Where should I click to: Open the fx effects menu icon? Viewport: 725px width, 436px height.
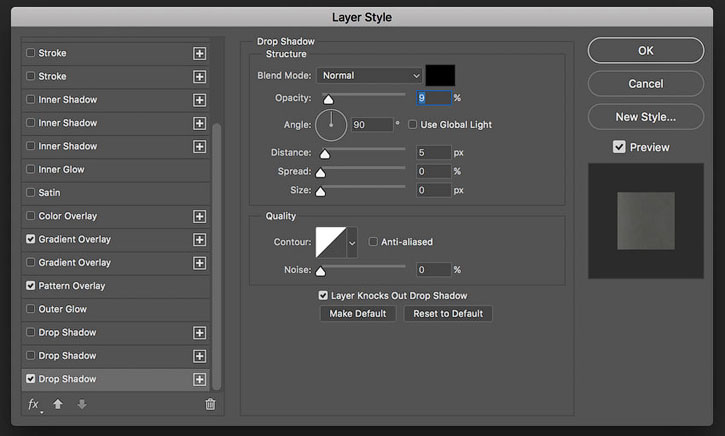click(x=34, y=405)
